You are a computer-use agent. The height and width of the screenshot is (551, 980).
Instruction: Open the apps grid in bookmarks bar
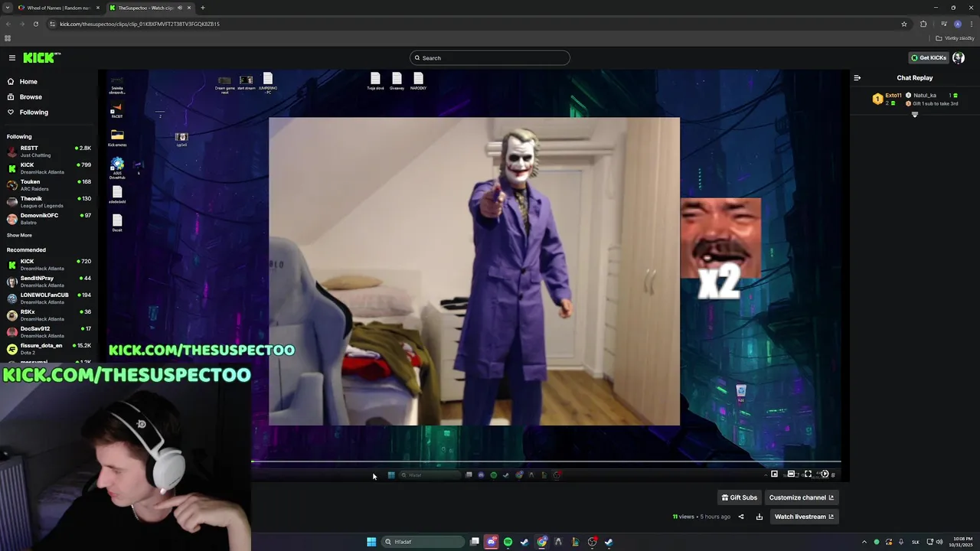tap(8, 38)
